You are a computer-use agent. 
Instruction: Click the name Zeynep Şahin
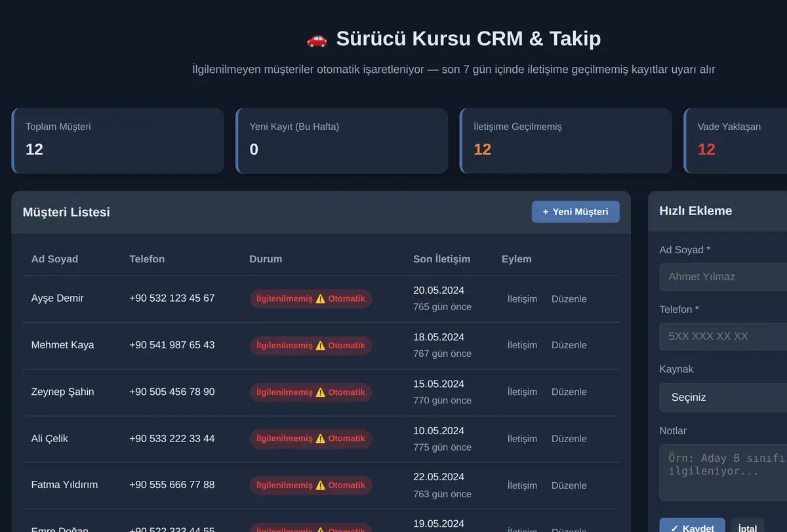[62, 392]
